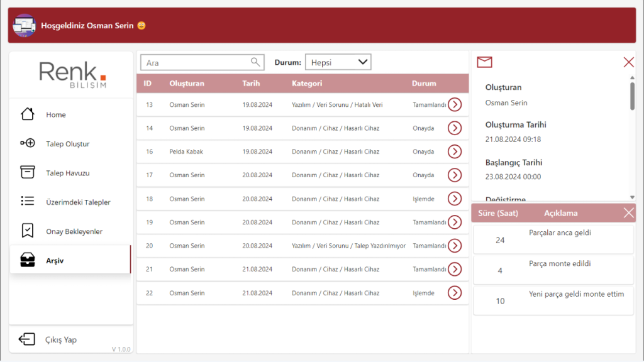Viewport: 644px width, 362px height.
Task: Click the magnifier search icon
Action: point(255,62)
